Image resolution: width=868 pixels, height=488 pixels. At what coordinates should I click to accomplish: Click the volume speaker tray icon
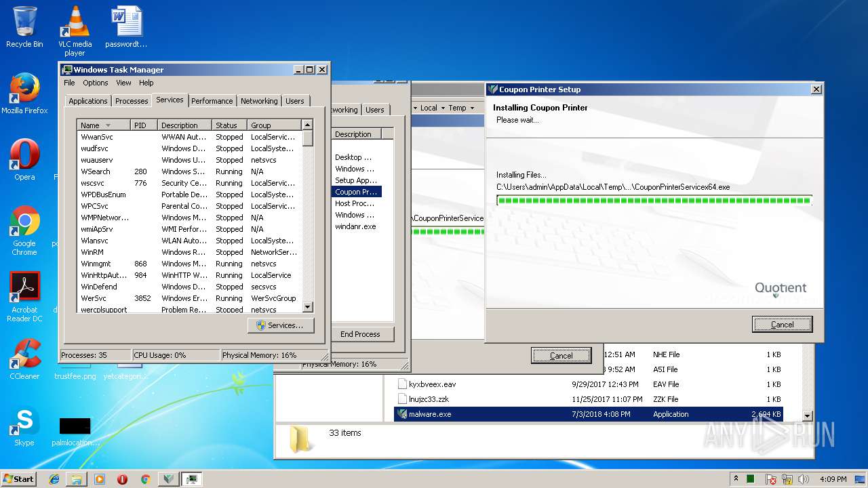[804, 479]
